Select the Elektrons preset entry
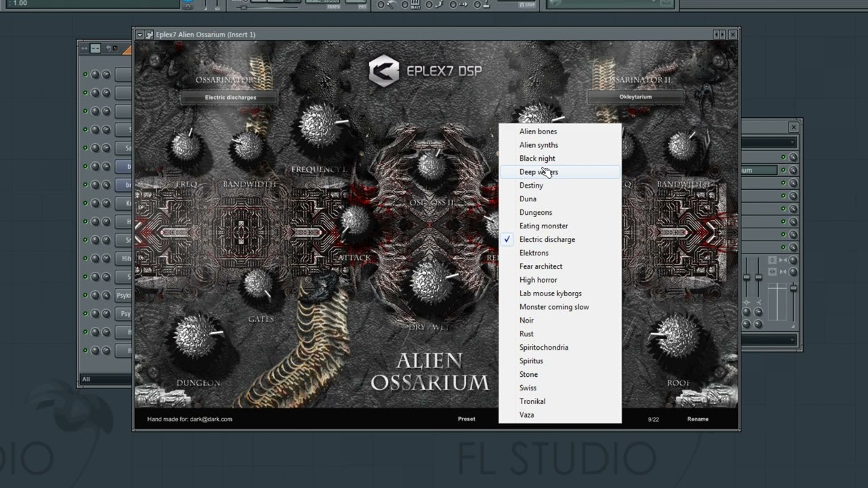The height and width of the screenshot is (488, 868). click(560, 253)
